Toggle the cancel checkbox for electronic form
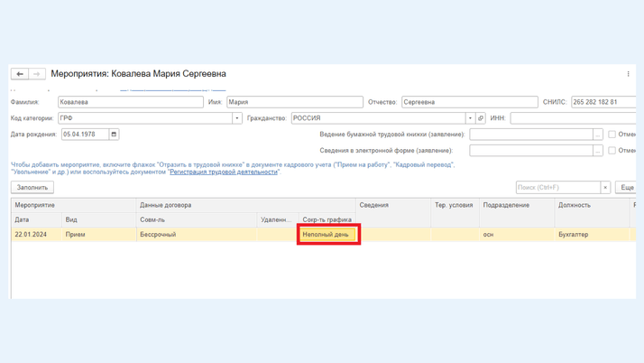This screenshot has width=644, height=363. click(612, 151)
